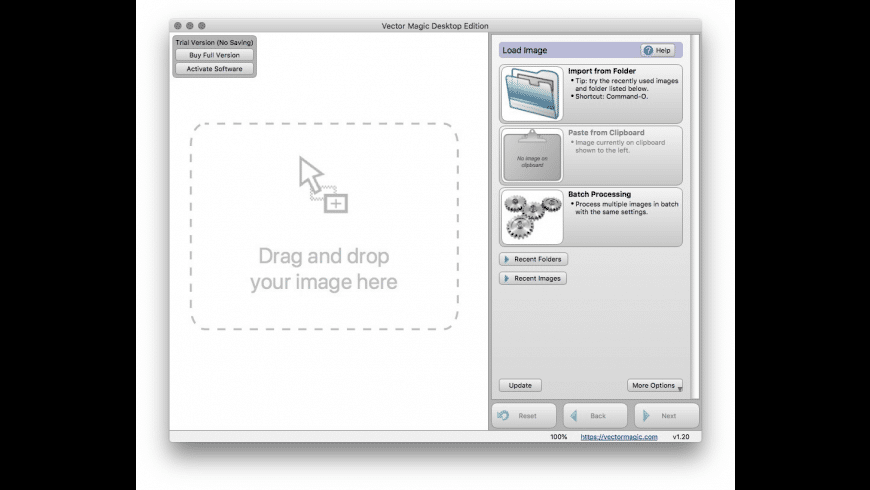Expand the Recent Images list
The image size is (870, 490).
point(533,278)
